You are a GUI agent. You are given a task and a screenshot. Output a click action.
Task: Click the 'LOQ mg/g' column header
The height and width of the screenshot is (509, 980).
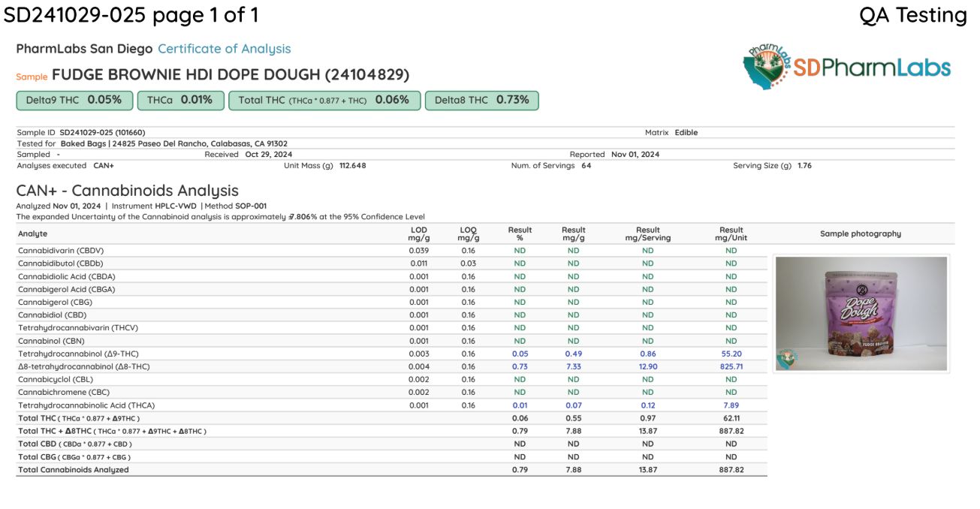tap(469, 233)
